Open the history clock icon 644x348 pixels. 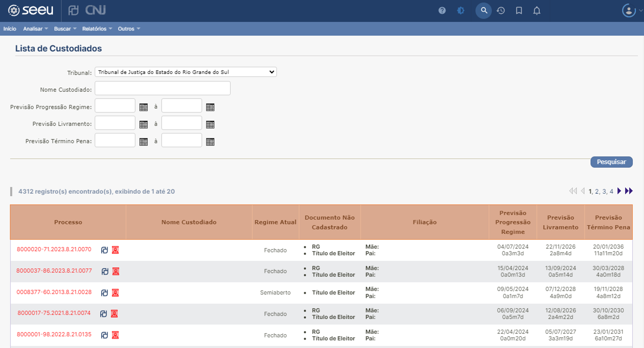[x=501, y=11]
